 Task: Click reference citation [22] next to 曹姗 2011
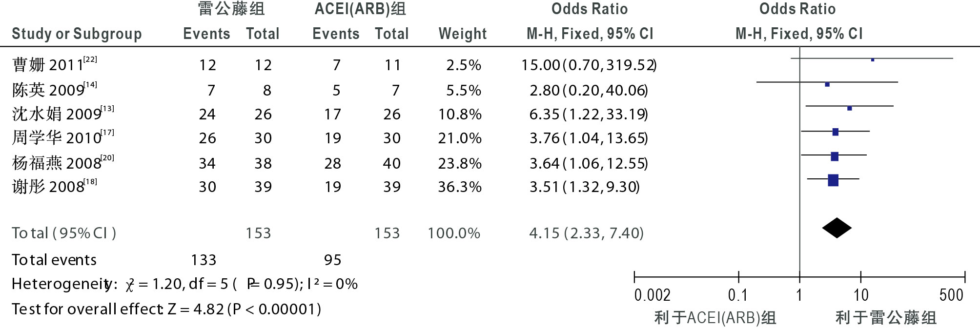pos(90,59)
